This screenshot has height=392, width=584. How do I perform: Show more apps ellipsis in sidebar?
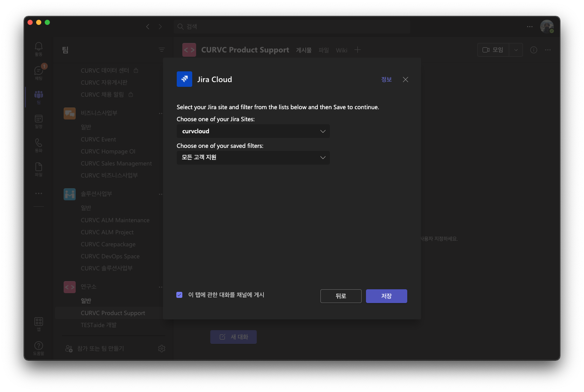tap(39, 193)
